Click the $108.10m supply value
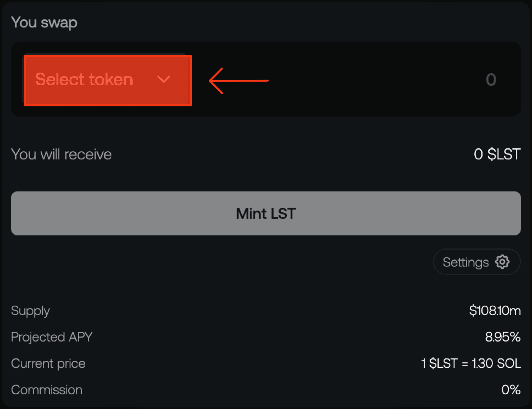Image resolution: width=532 pixels, height=409 pixels. click(495, 310)
